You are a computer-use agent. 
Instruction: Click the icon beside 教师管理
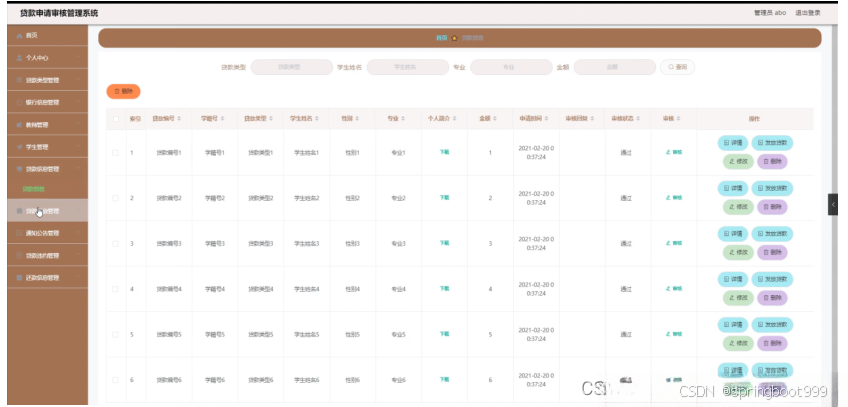pos(19,124)
